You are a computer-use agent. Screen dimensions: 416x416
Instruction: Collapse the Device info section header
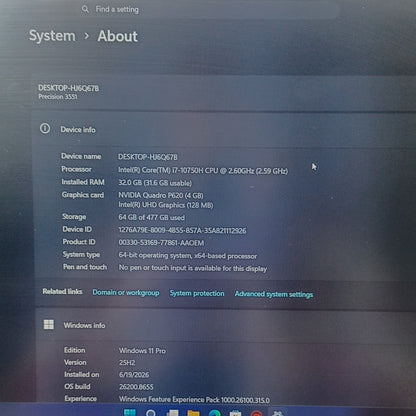click(x=223, y=130)
